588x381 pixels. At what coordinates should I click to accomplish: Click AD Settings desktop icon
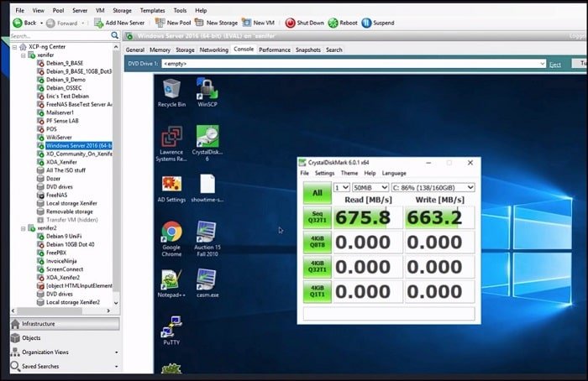coord(171,189)
